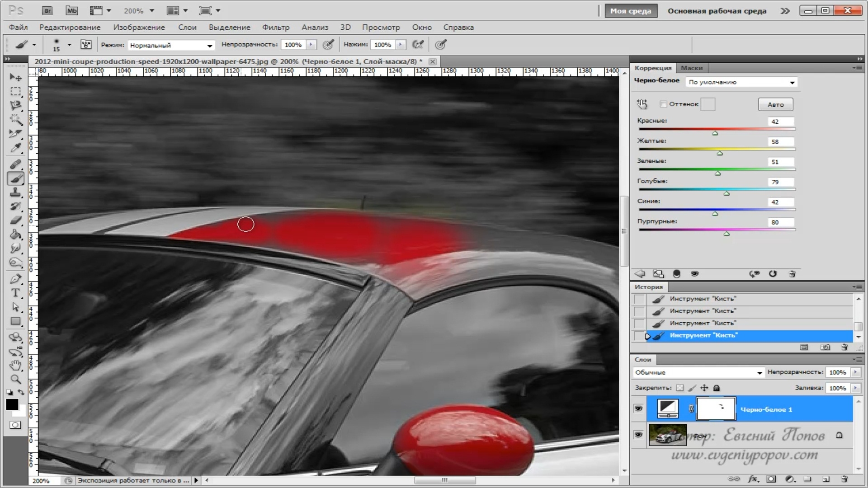Toggle visibility of the Фон layer
This screenshot has height=488, width=868.
tap(638, 435)
